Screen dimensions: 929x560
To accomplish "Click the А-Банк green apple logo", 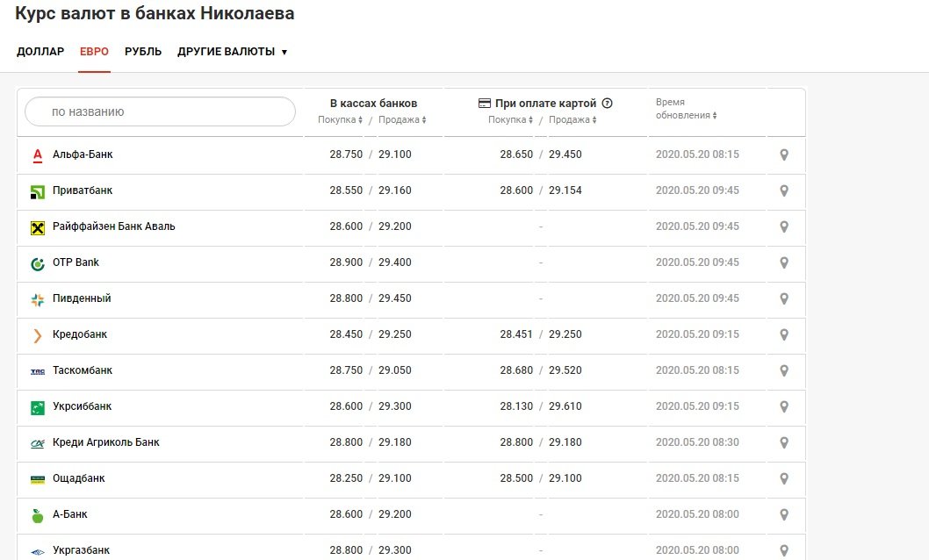I will [38, 515].
